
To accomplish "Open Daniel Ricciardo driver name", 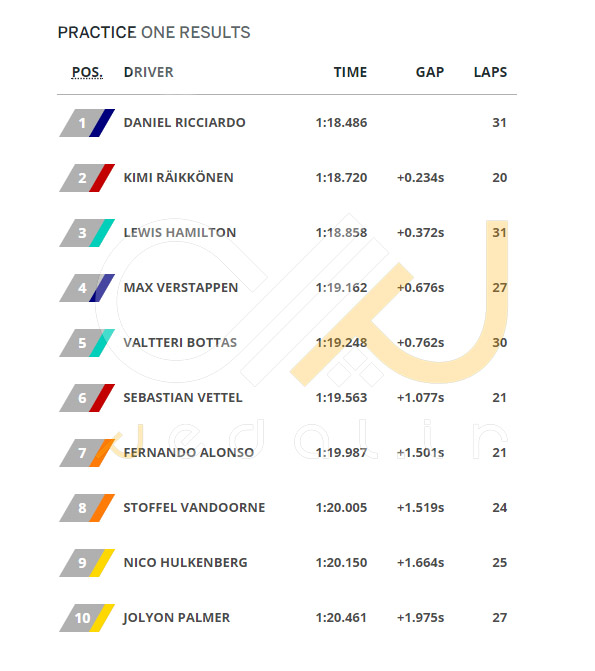I will [184, 123].
